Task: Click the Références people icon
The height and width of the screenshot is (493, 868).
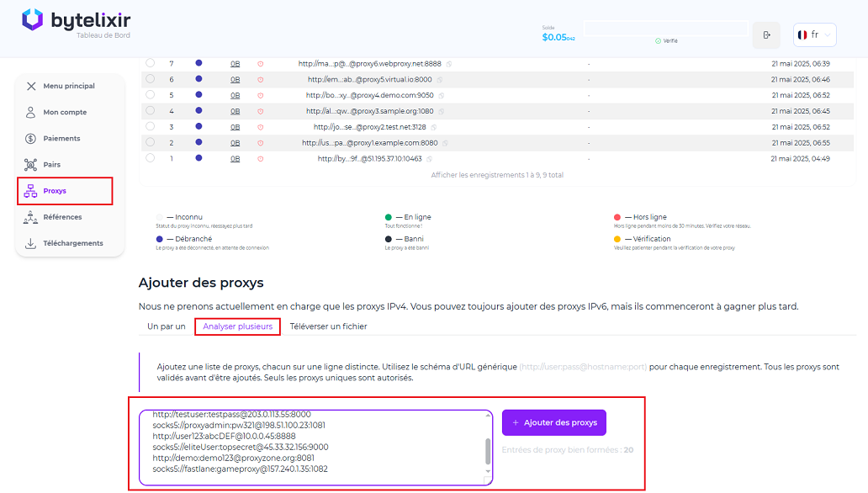Action: pyautogui.click(x=31, y=217)
